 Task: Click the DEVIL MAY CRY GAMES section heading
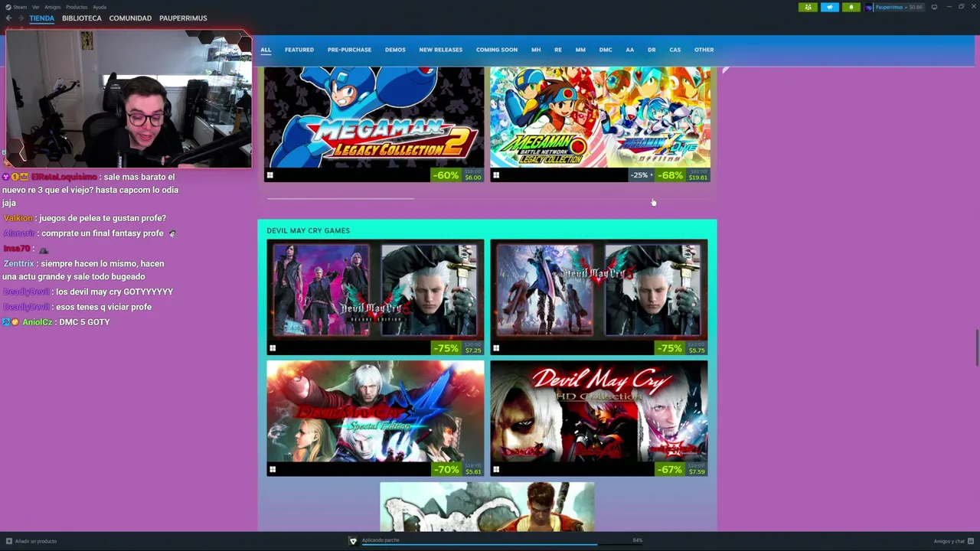(x=308, y=230)
